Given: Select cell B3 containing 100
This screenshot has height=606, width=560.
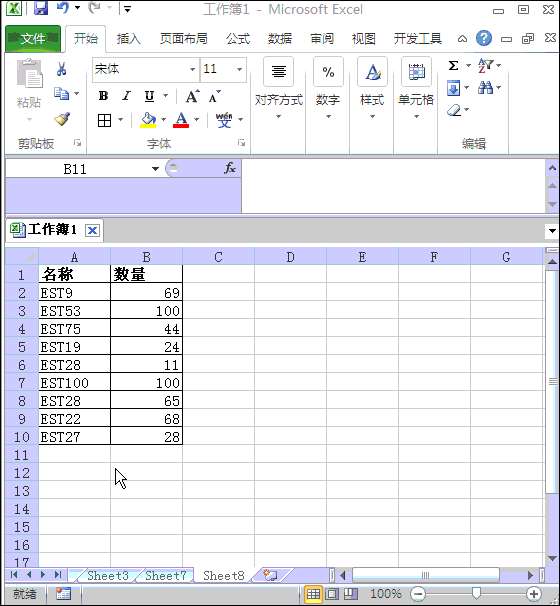Looking at the screenshot, I should pyautogui.click(x=146, y=311).
